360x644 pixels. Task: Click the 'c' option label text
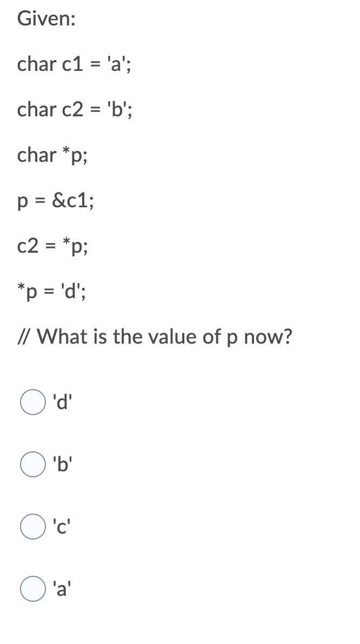[x=61, y=525]
